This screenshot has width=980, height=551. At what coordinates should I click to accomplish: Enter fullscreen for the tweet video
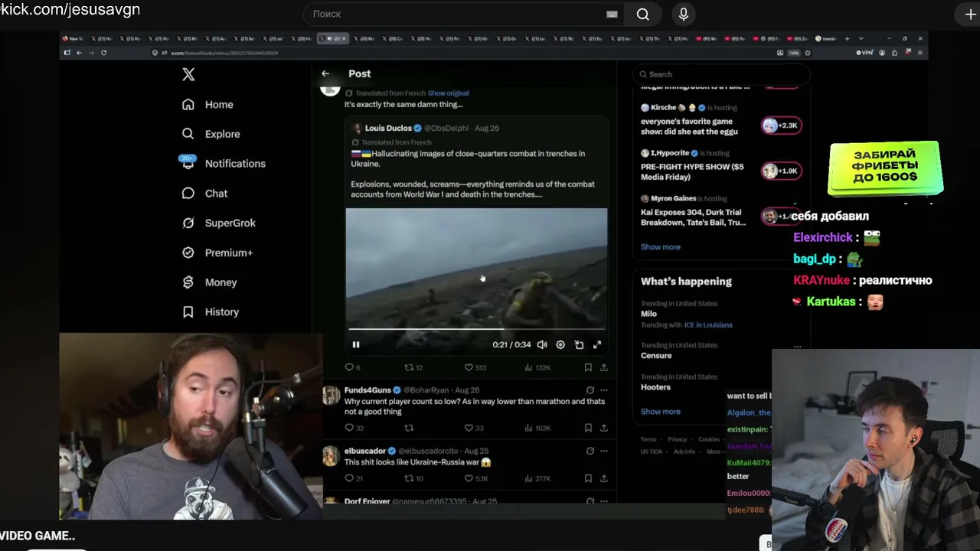[x=597, y=344]
